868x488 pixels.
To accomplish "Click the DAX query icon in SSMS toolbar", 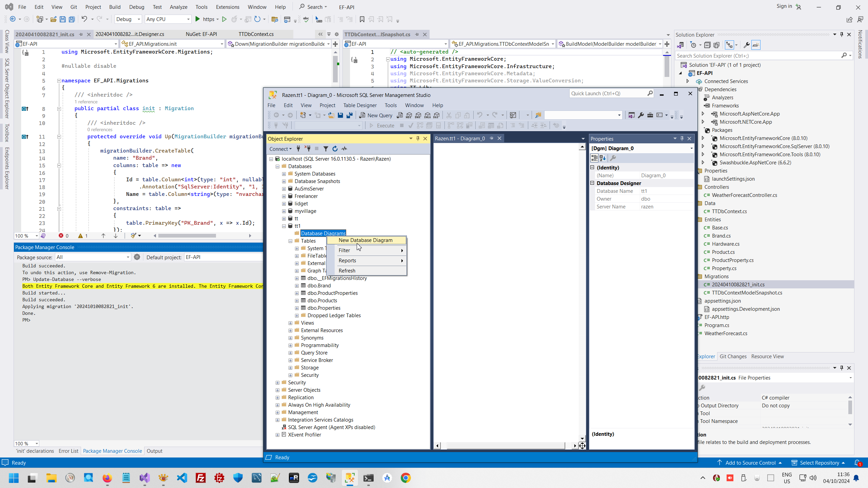I will (x=437, y=116).
